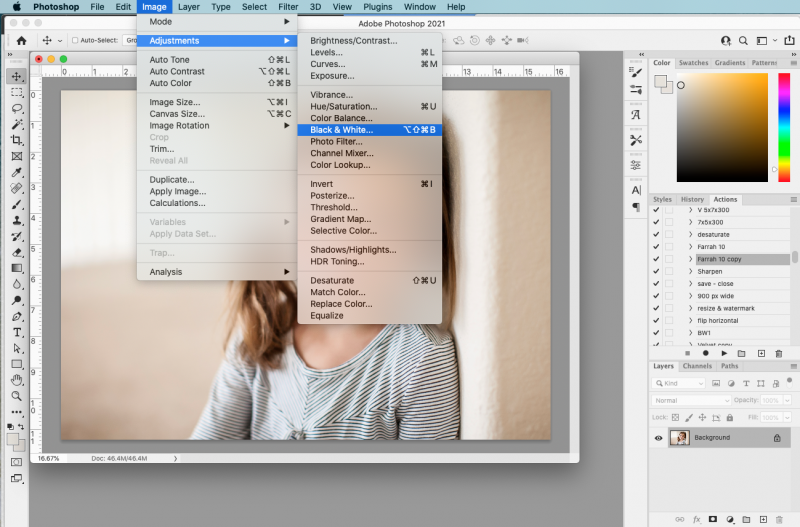
Task: Expand the Farrah 10 copy action
Action: click(690, 259)
